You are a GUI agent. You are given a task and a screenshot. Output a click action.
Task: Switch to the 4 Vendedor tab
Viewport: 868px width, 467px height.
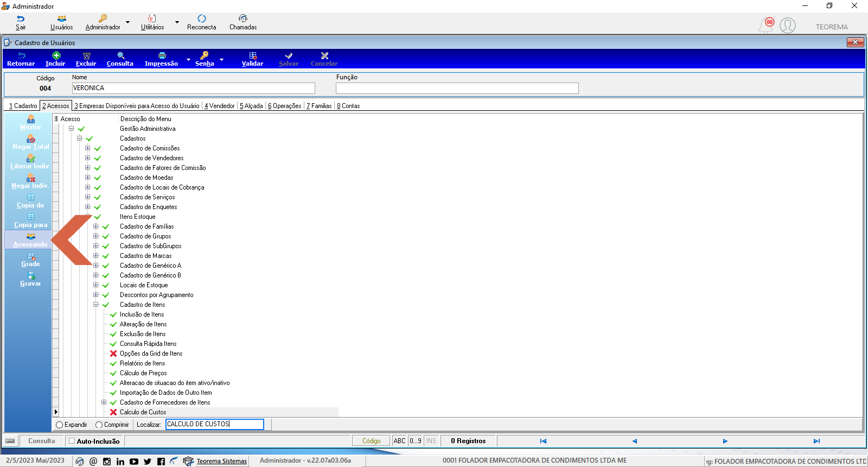[x=220, y=106]
